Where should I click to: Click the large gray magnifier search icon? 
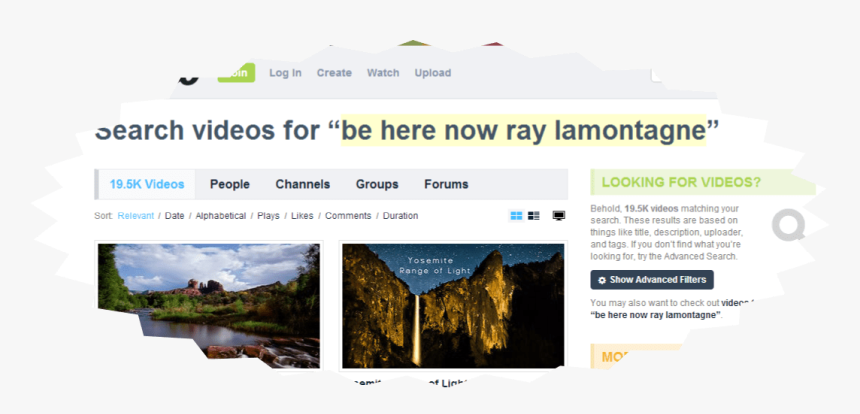coord(789,225)
